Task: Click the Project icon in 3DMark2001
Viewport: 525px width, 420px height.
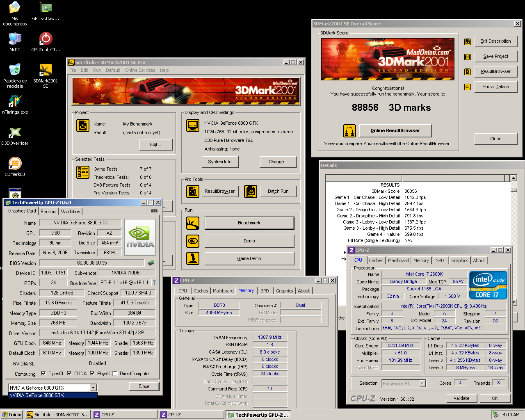Action: (x=83, y=126)
